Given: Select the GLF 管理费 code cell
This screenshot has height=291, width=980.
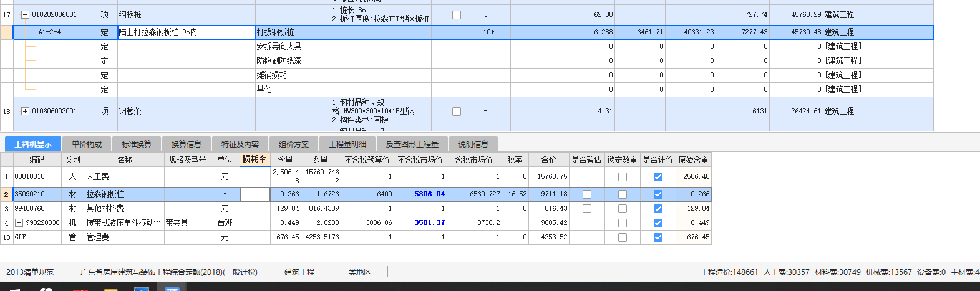Looking at the screenshot, I should 37,237.
